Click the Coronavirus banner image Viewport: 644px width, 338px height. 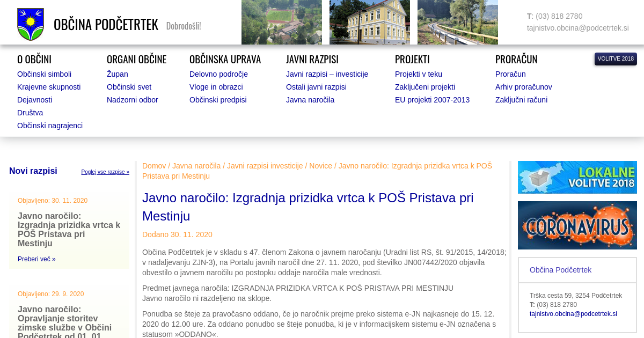(577, 225)
